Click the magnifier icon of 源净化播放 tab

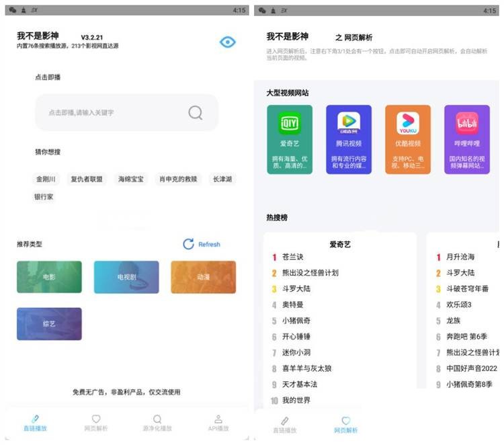157,419
